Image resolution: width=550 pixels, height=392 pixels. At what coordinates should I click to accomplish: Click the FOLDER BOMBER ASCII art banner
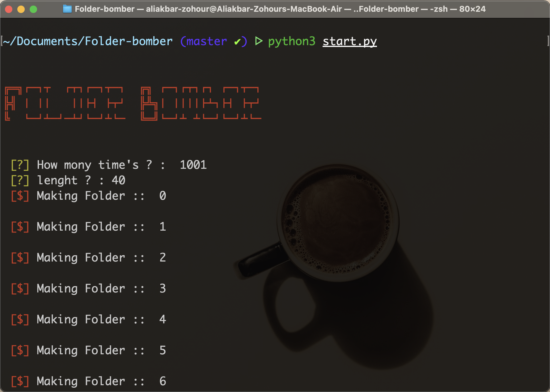pyautogui.click(x=133, y=104)
